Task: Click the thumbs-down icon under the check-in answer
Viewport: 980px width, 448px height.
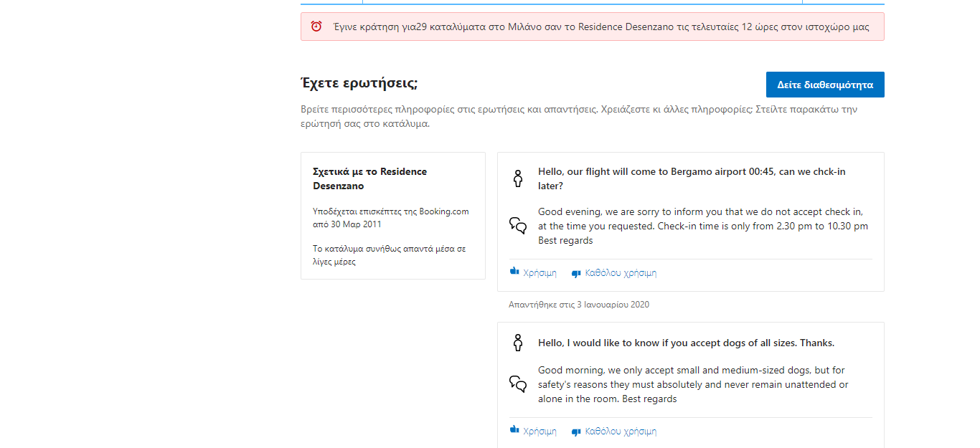Action: click(x=576, y=273)
